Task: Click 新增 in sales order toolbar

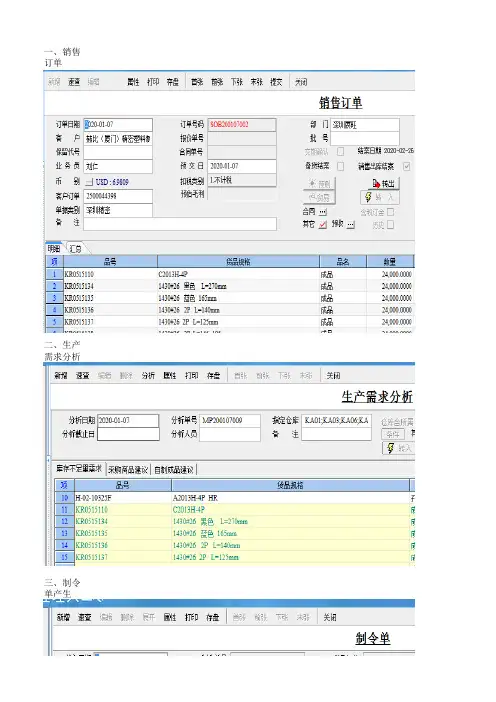Action: [54, 82]
